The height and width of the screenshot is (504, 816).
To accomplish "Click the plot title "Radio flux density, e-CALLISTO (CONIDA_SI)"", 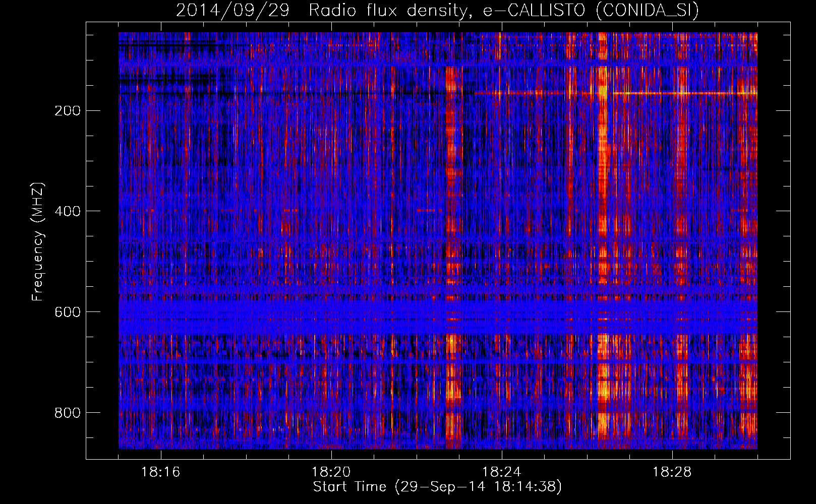I will click(504, 10).
